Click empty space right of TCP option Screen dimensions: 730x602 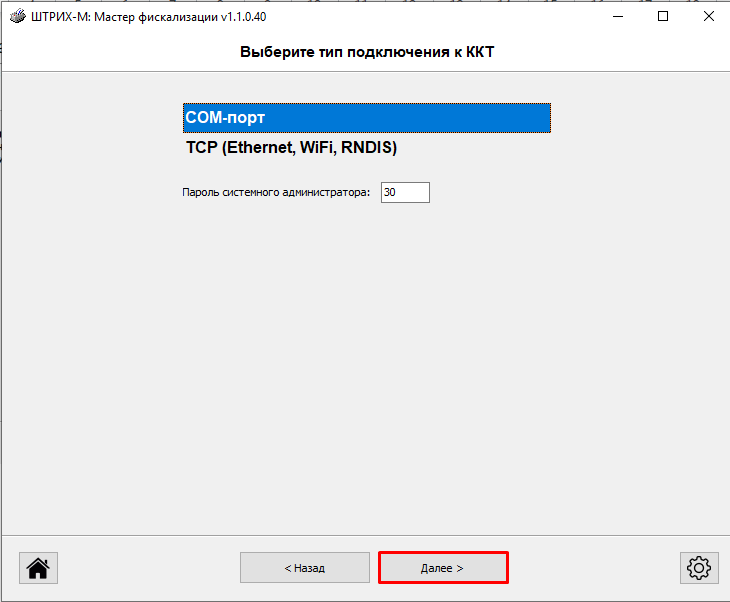point(480,148)
